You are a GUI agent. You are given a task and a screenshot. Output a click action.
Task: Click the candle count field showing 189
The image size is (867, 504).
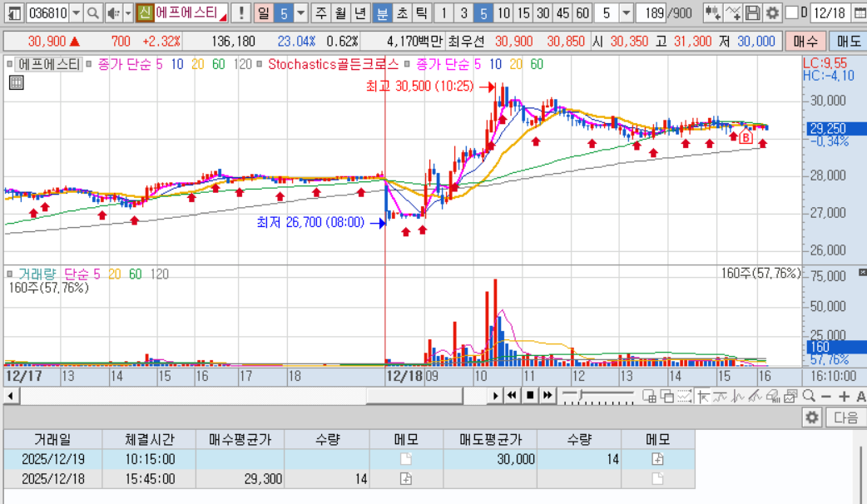[651, 12]
